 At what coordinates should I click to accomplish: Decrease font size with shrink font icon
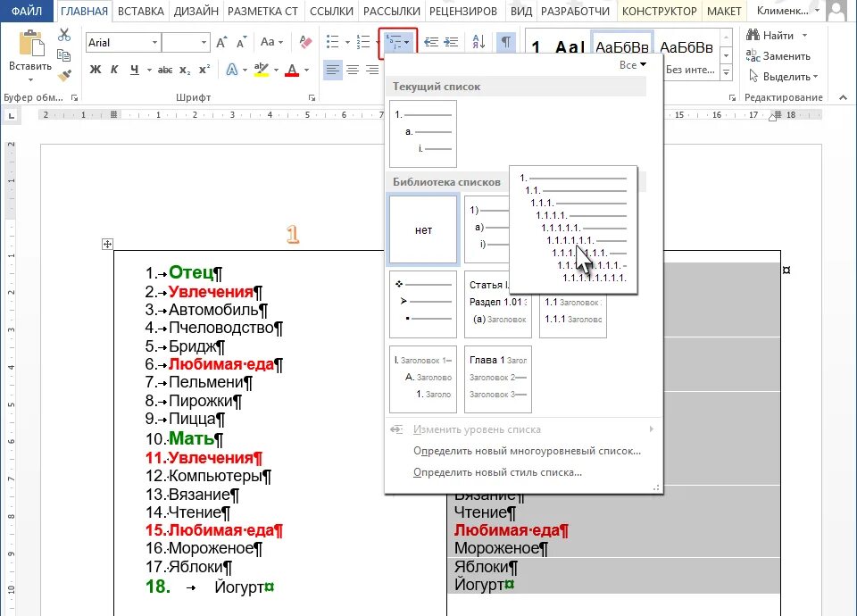tap(241, 42)
